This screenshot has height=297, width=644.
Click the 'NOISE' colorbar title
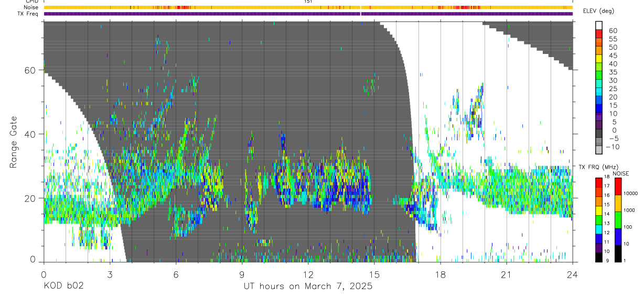click(x=621, y=173)
